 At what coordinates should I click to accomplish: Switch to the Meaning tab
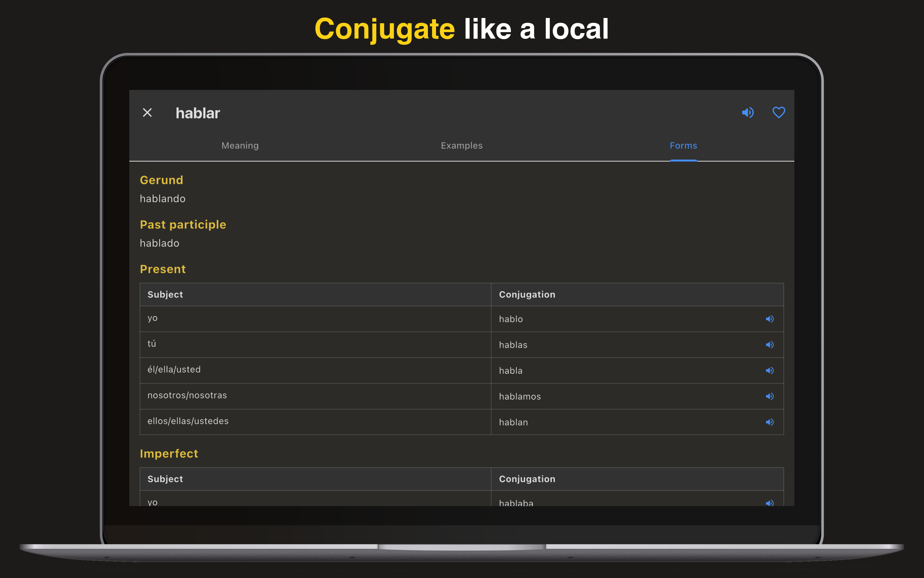(x=240, y=146)
